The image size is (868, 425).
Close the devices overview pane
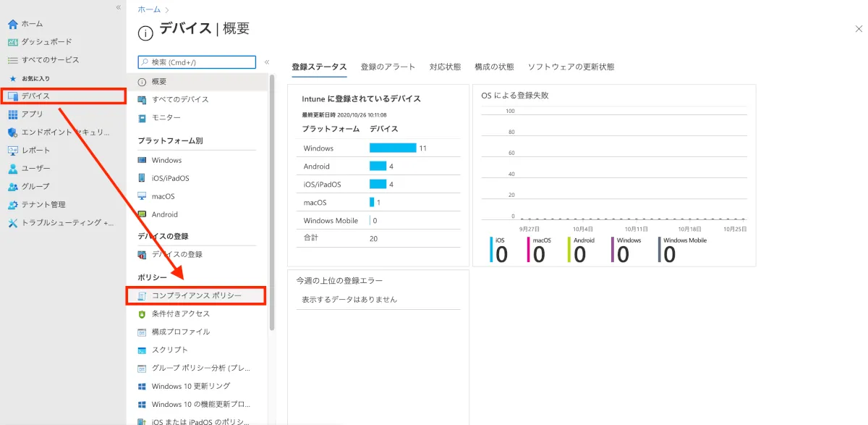859,28
